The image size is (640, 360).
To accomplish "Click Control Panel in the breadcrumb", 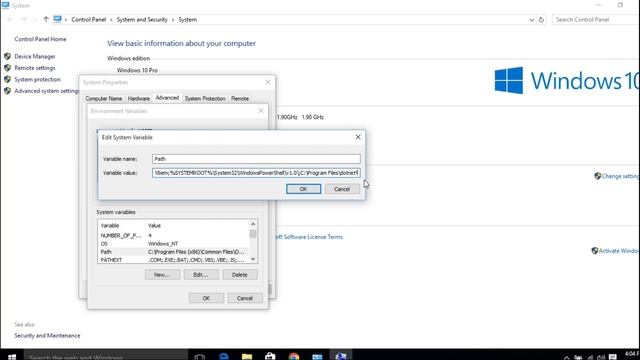I will tap(89, 20).
